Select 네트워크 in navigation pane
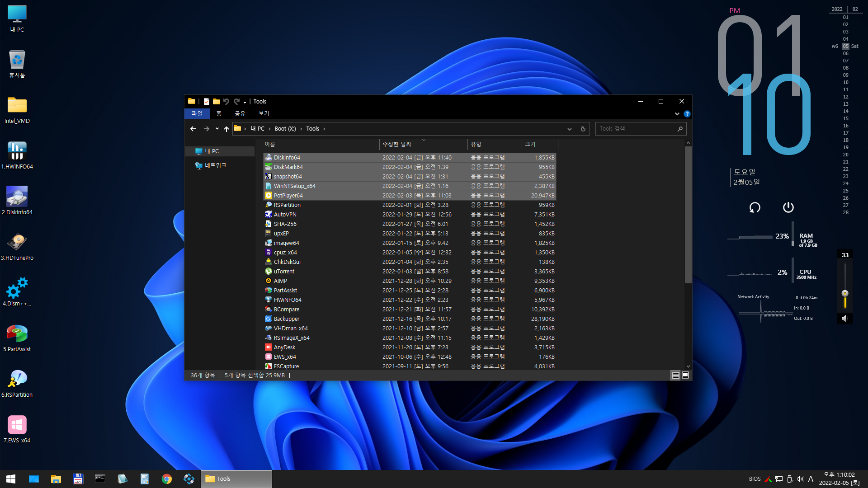 tap(220, 166)
